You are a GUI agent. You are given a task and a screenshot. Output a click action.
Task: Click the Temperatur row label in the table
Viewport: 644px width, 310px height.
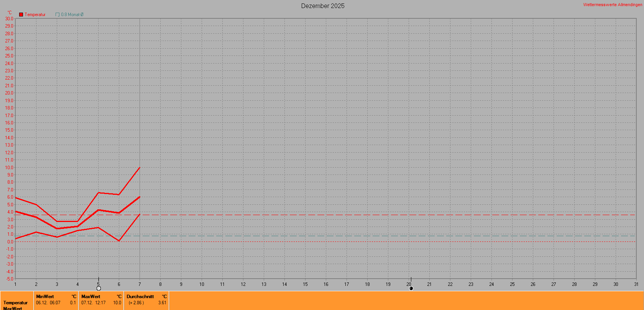tap(15, 303)
